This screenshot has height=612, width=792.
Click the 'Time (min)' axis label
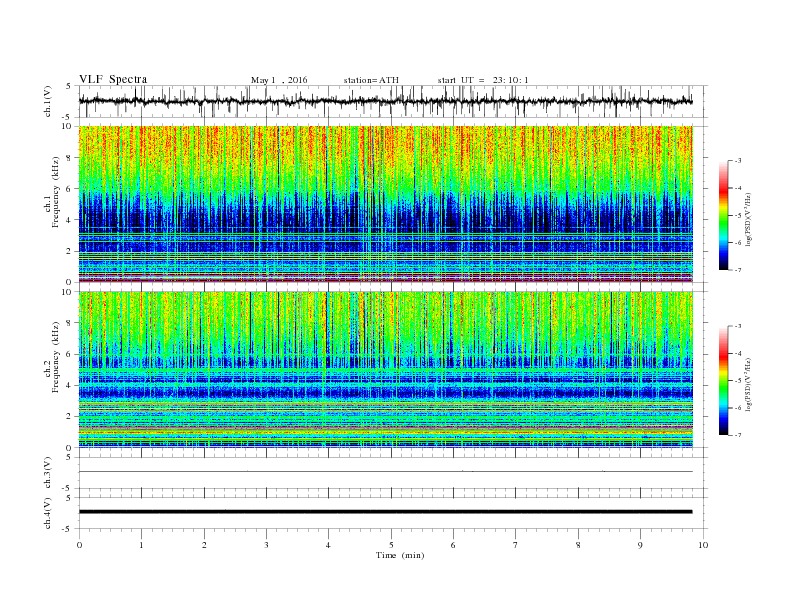[x=400, y=555]
